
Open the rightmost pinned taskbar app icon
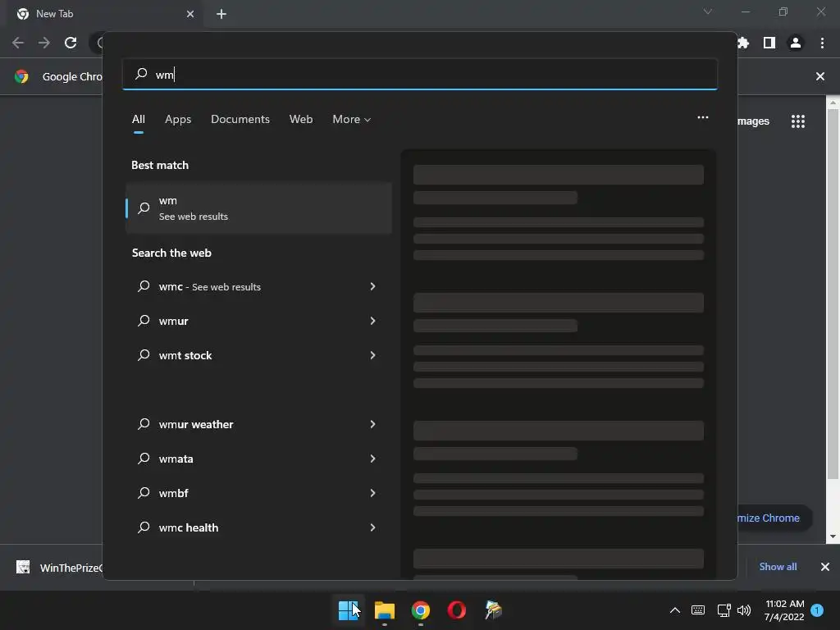493,609
